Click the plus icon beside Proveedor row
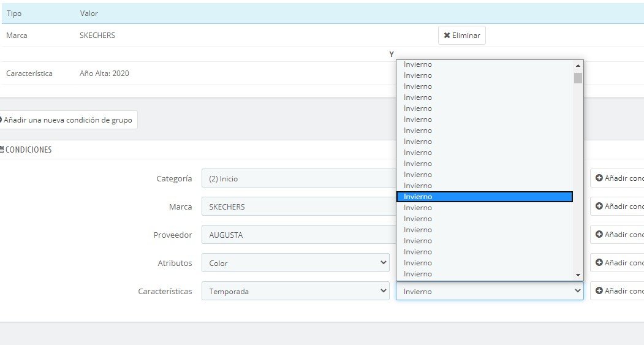The height and width of the screenshot is (345, 644). click(x=599, y=235)
